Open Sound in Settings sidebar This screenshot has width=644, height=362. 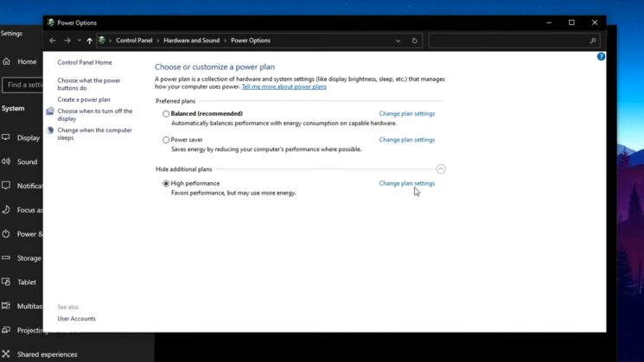22,162
